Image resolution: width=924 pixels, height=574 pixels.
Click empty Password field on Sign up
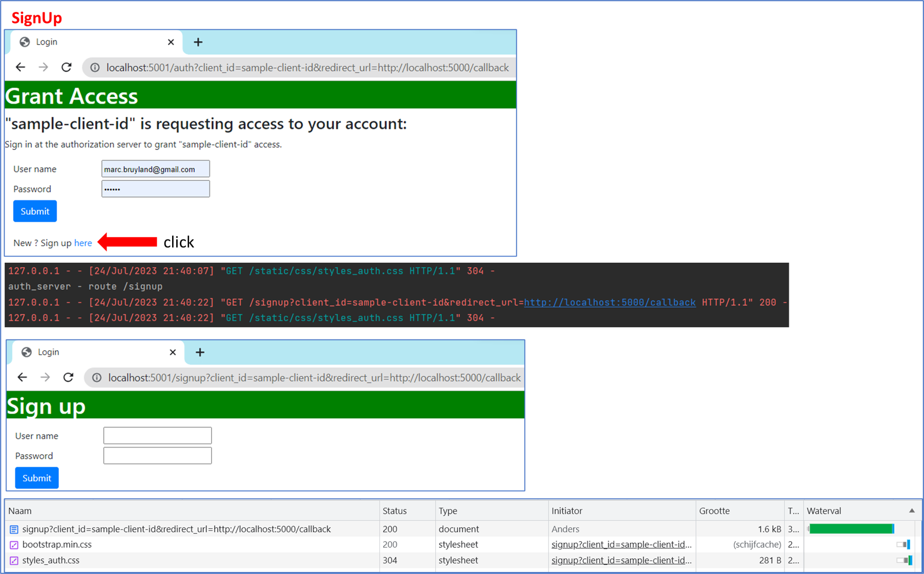[x=158, y=456]
